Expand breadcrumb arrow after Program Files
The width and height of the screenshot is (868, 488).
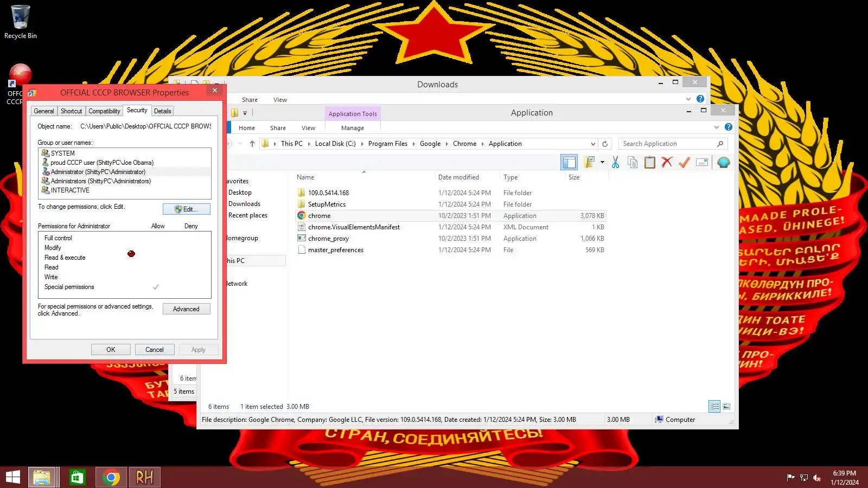click(413, 144)
